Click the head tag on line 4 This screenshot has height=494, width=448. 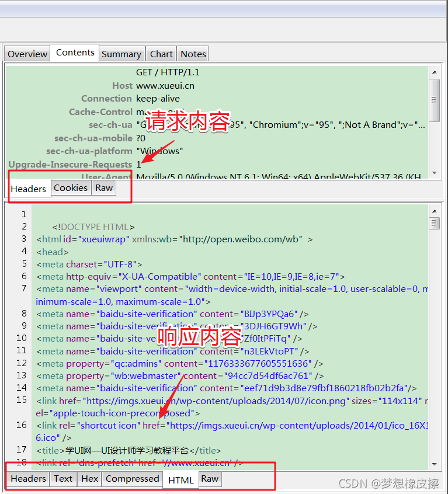pyautogui.click(x=53, y=252)
